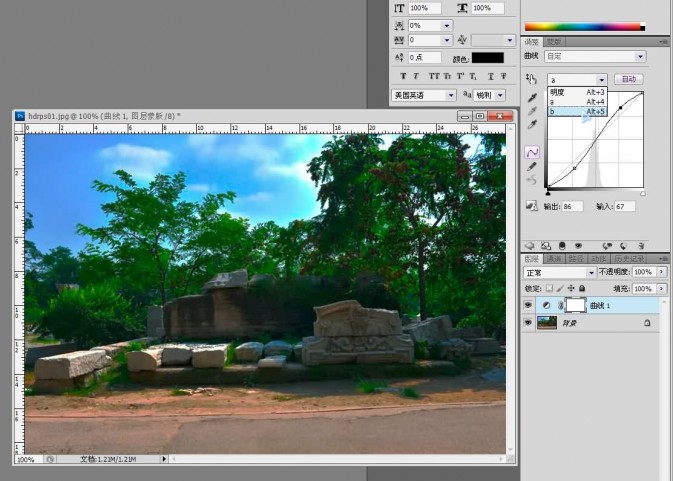Image resolution: width=673 pixels, height=481 pixels.
Task: Toggle lock position
Action: (571, 288)
